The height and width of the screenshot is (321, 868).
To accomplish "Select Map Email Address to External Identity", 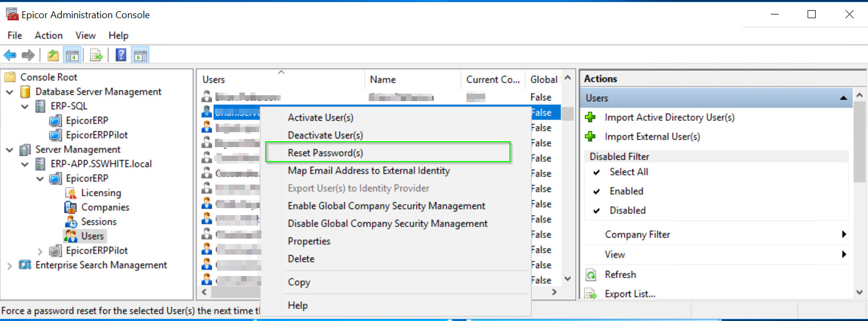I will pyautogui.click(x=369, y=171).
